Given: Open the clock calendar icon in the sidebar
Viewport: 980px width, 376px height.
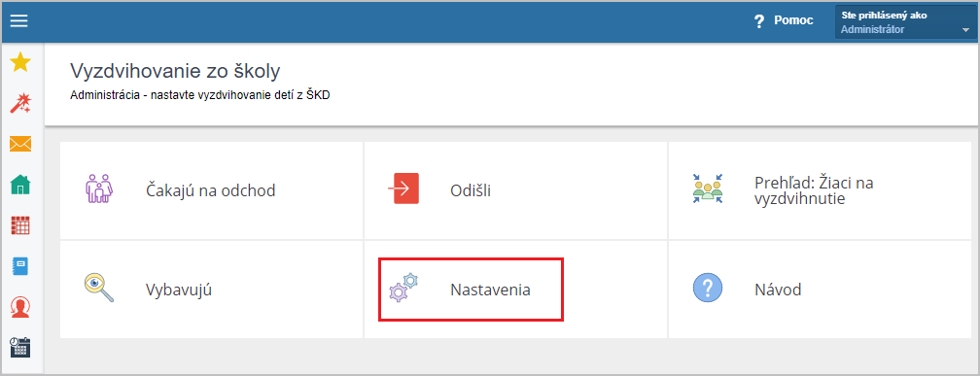Looking at the screenshot, I should (x=20, y=347).
